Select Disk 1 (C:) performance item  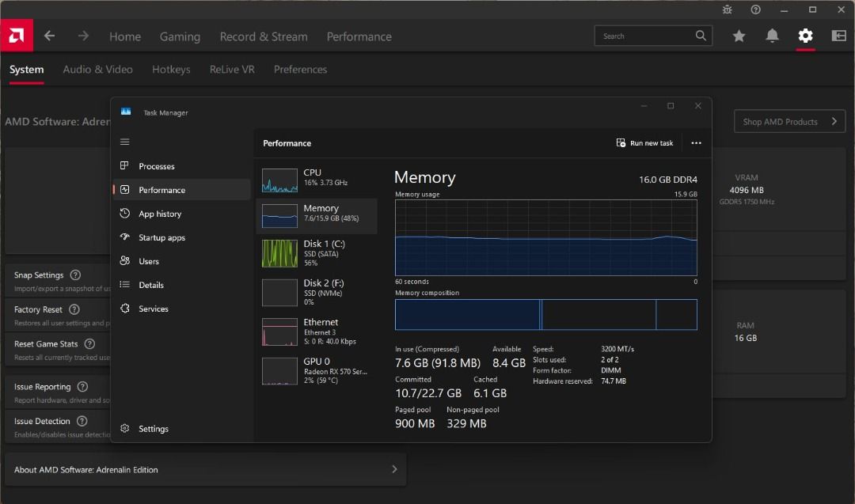point(316,254)
